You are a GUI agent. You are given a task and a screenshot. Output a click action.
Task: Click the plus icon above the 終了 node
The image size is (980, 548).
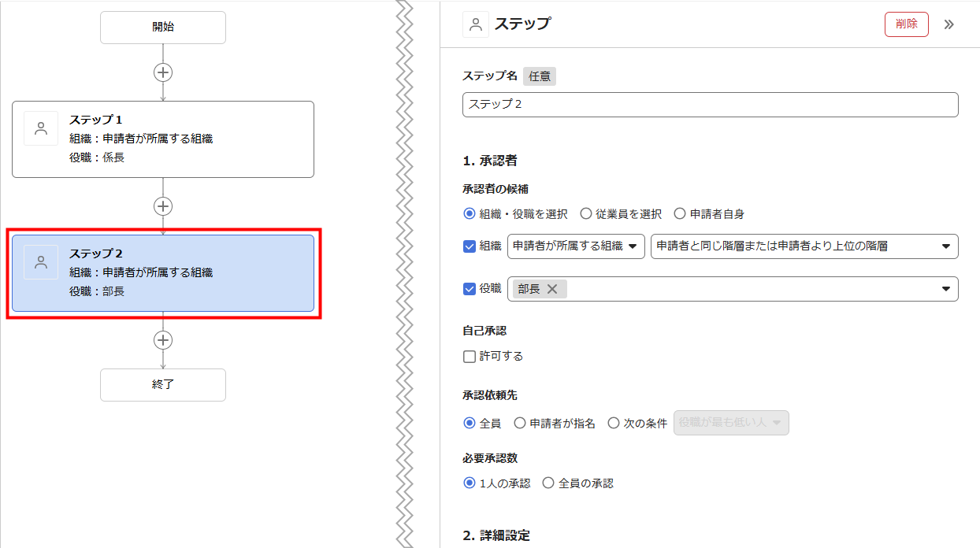[163, 340]
